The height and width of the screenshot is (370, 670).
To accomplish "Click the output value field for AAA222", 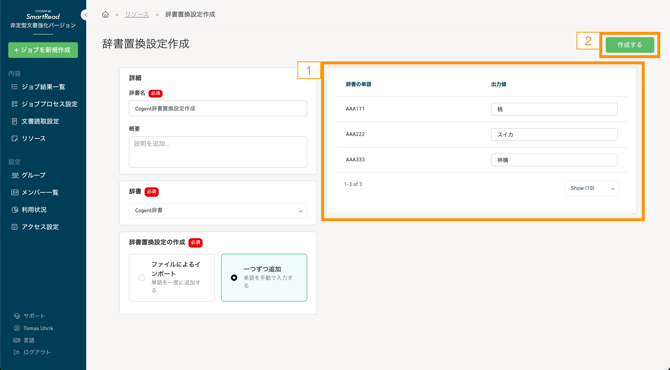I will (554, 135).
